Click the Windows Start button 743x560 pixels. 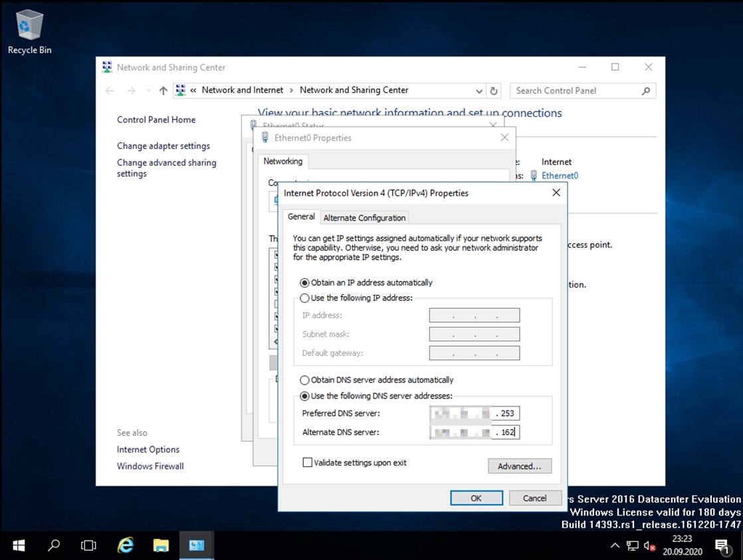(x=19, y=545)
